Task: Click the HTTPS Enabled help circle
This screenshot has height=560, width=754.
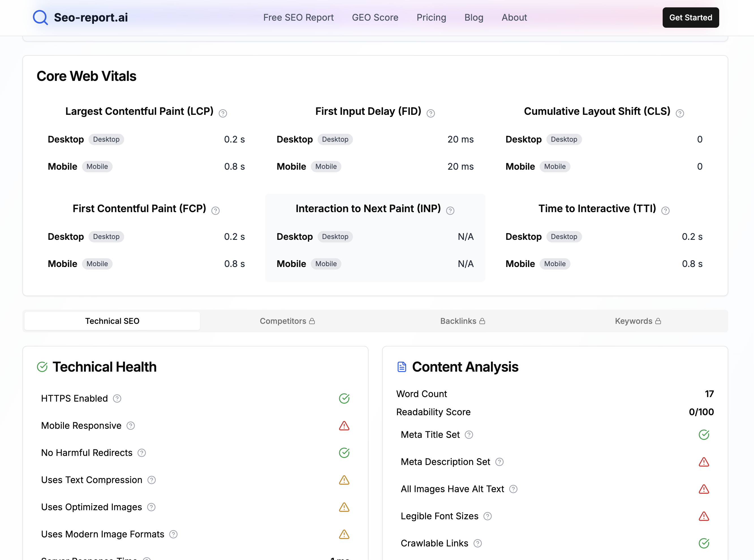Action: point(117,399)
